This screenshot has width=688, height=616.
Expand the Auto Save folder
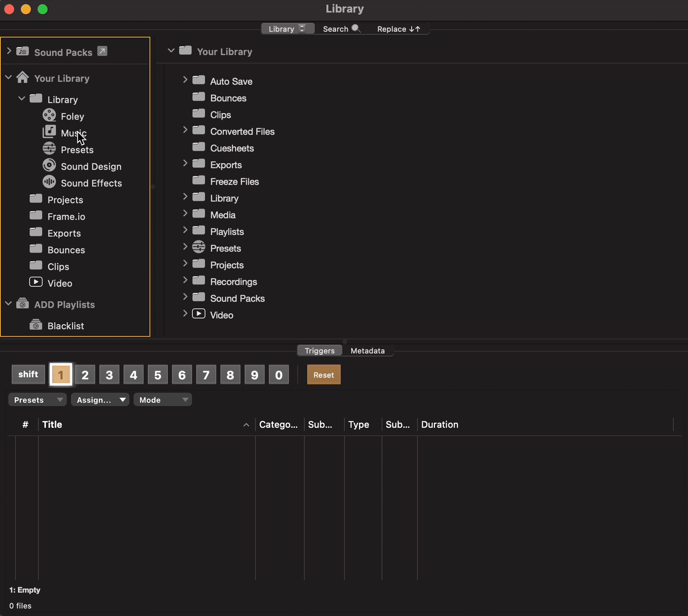185,79
